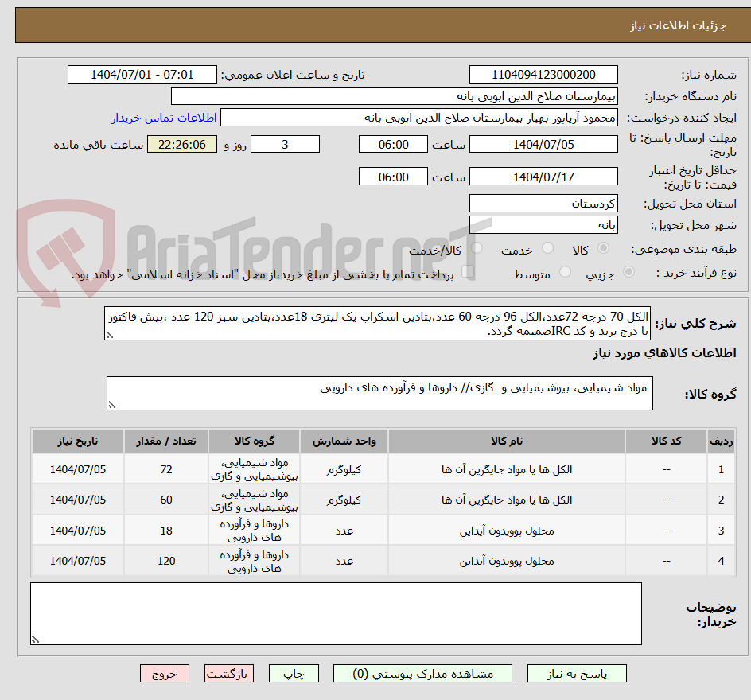Select the متوسط radio button
The image size is (751, 700).
(x=564, y=273)
